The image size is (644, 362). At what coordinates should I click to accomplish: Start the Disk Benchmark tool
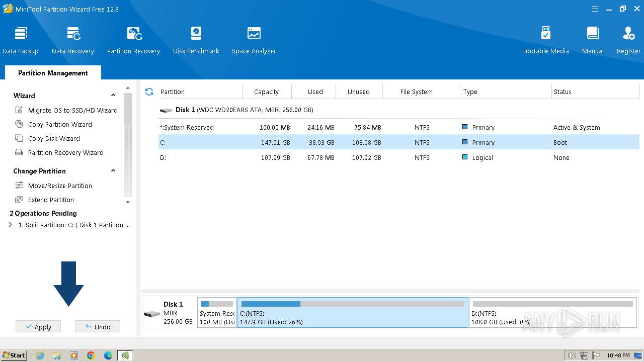tap(196, 40)
